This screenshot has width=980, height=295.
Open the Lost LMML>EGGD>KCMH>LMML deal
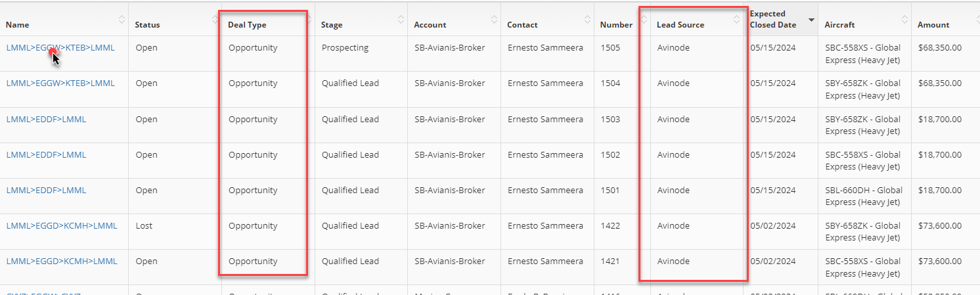[62, 226]
